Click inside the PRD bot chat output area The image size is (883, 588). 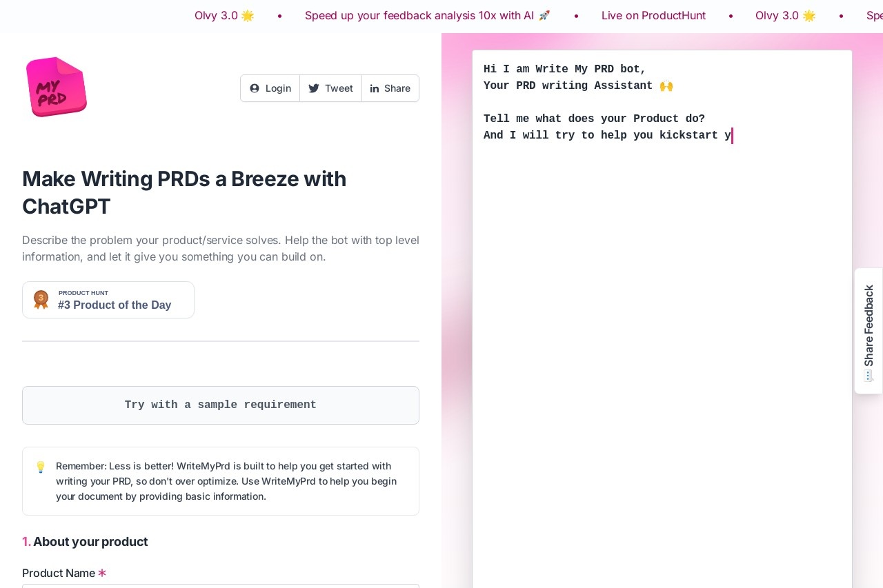[x=662, y=318]
